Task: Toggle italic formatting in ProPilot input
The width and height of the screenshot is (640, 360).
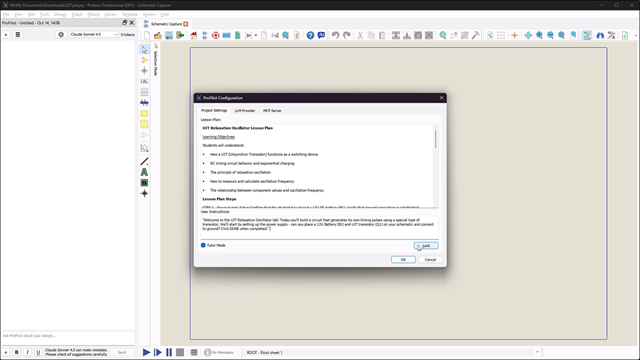Action: (27, 352)
